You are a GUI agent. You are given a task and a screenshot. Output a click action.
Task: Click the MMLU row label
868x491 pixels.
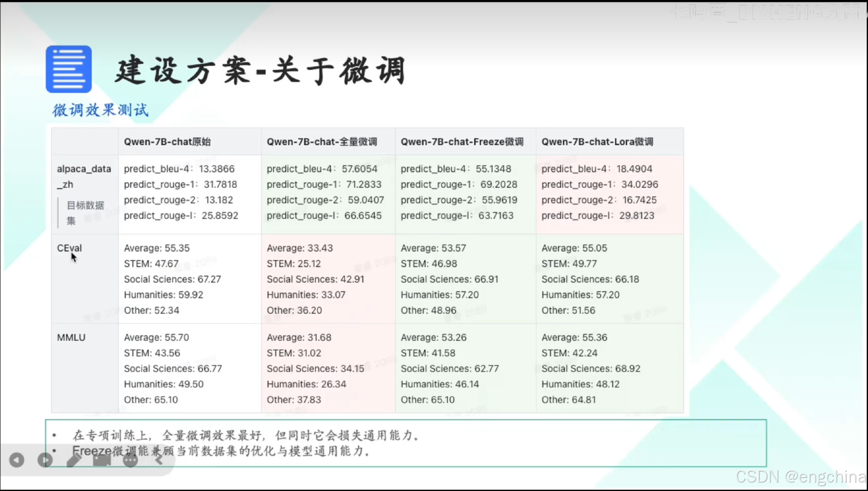[x=71, y=337]
